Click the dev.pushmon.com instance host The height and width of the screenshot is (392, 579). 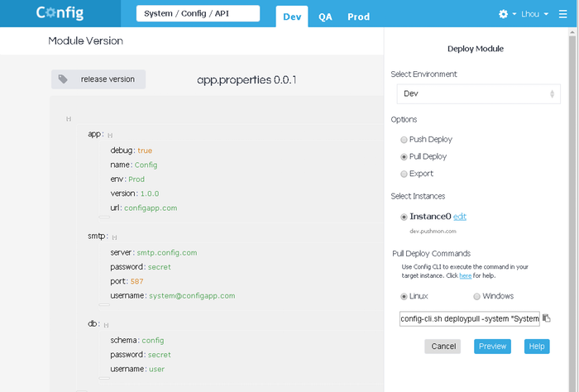coord(433,232)
